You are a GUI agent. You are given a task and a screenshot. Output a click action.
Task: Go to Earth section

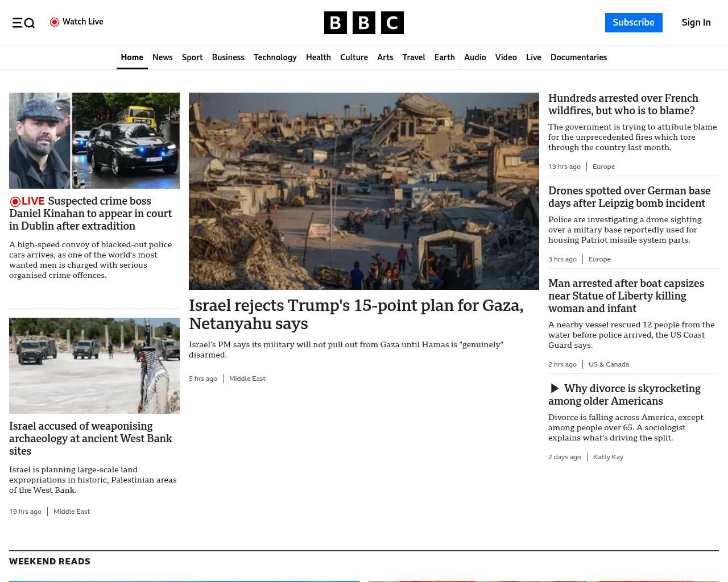click(444, 57)
